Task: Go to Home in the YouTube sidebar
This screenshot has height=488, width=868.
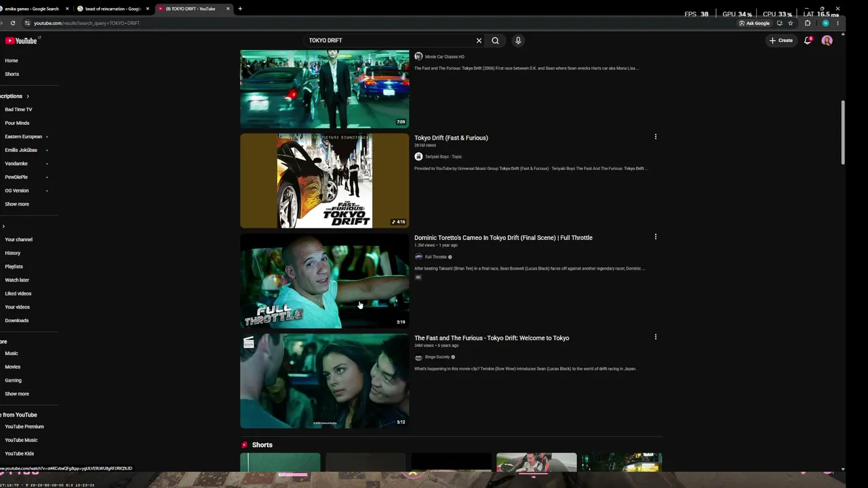Action: (x=12, y=60)
